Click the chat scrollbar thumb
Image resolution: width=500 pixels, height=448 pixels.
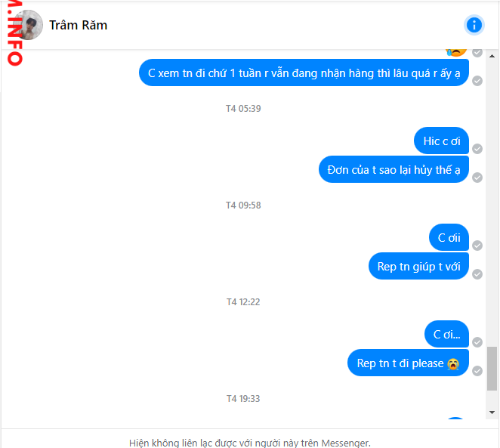click(x=492, y=369)
